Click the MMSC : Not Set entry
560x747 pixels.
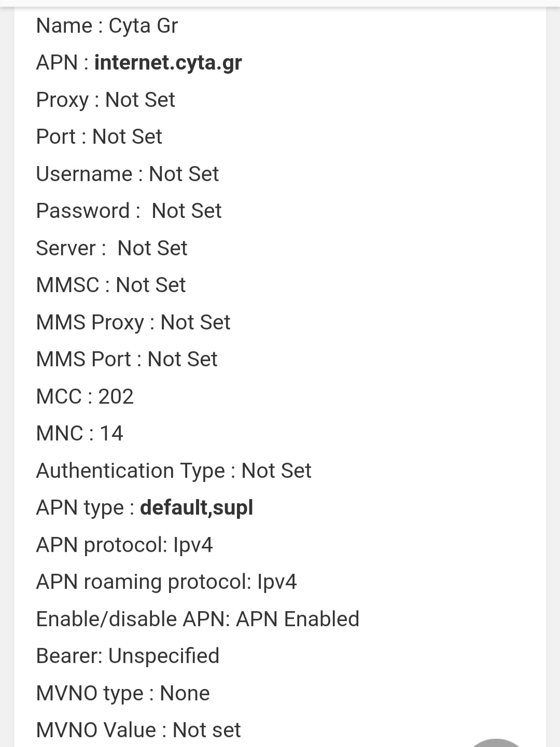[x=110, y=285]
